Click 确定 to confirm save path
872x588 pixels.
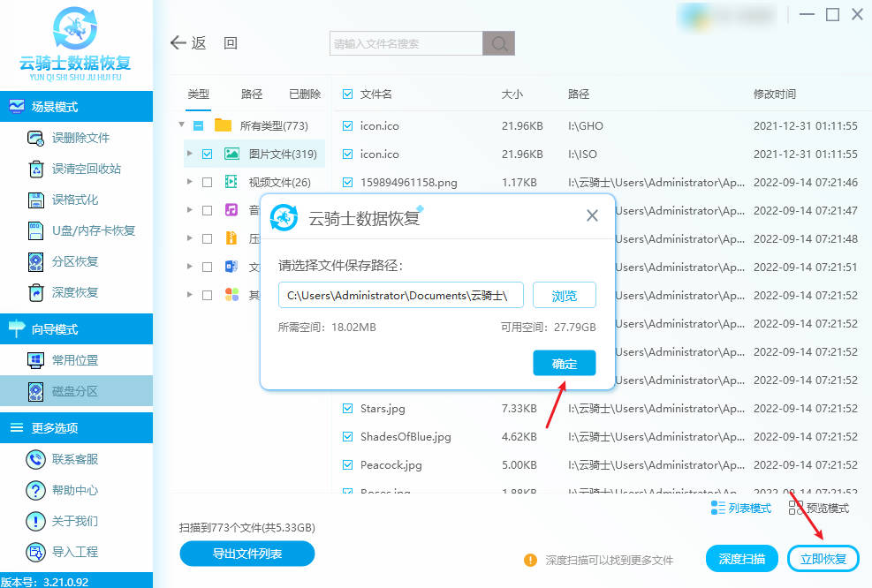[564, 364]
